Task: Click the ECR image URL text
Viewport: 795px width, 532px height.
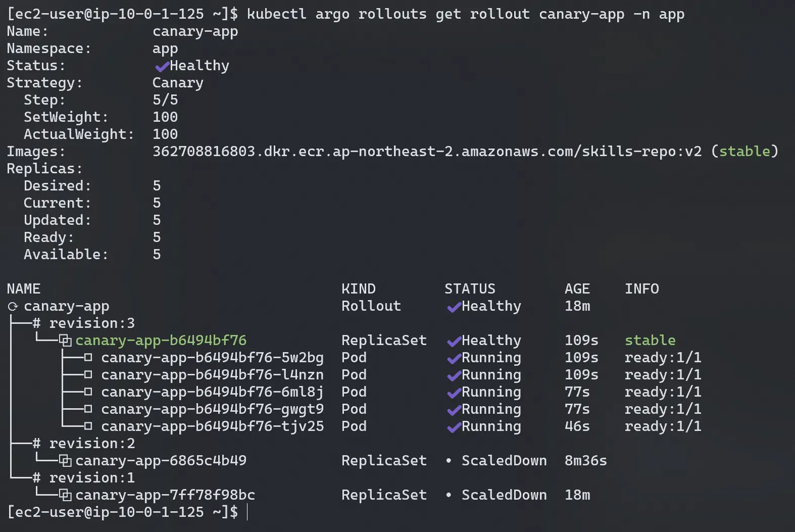Action: pos(427,152)
